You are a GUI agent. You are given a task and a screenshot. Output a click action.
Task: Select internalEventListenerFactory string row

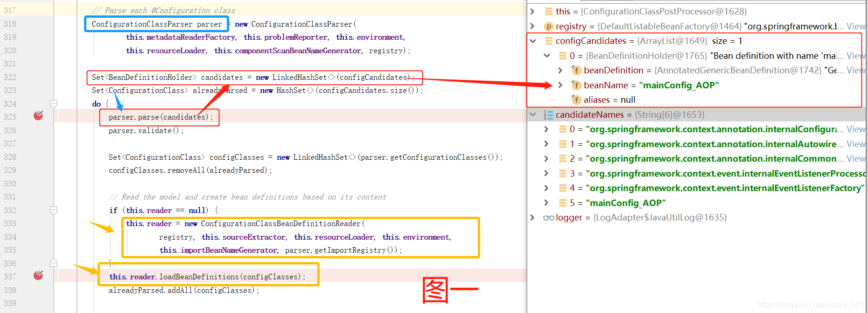coord(697,188)
